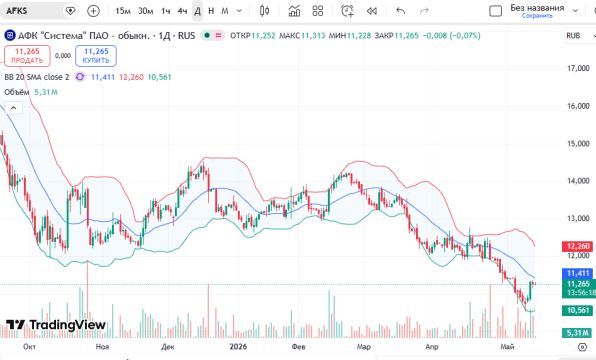Click the 0,000 spread value

[x=63, y=56]
